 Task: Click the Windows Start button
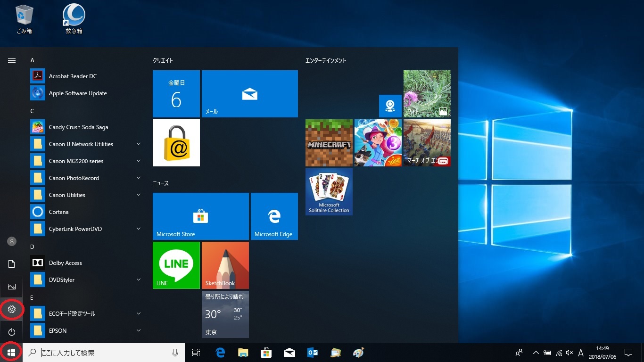click(x=11, y=353)
